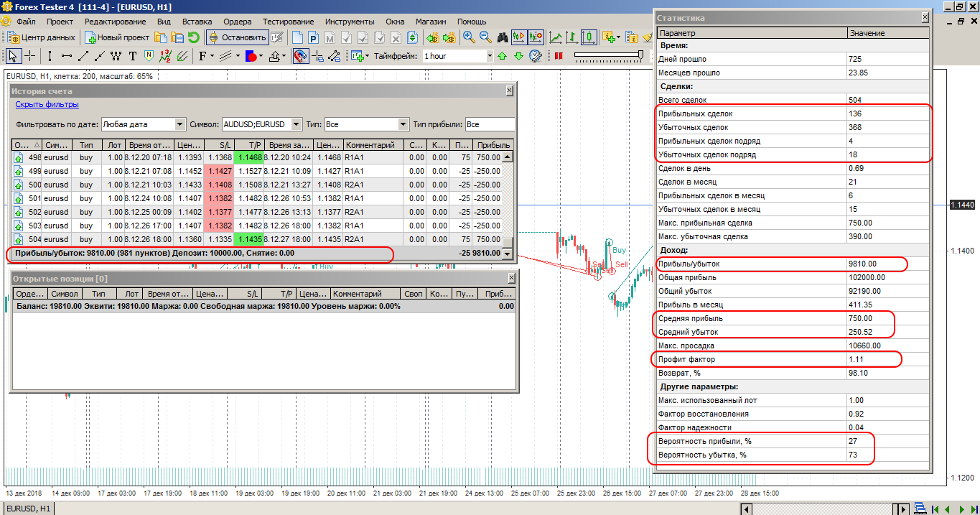Select the vertical line drawing tool
This screenshot has height=515, width=980.
[50, 55]
